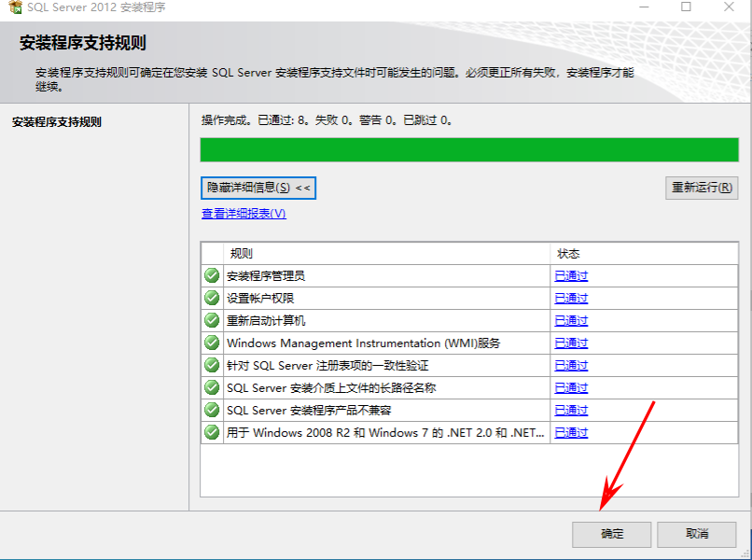Click the 取消 button
This screenshot has height=560, width=752.
tap(696, 534)
